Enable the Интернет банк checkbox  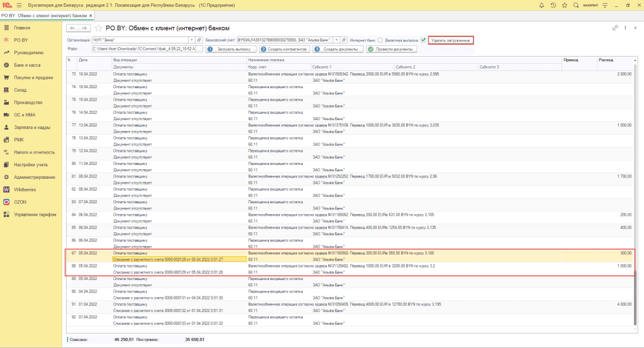click(x=380, y=40)
